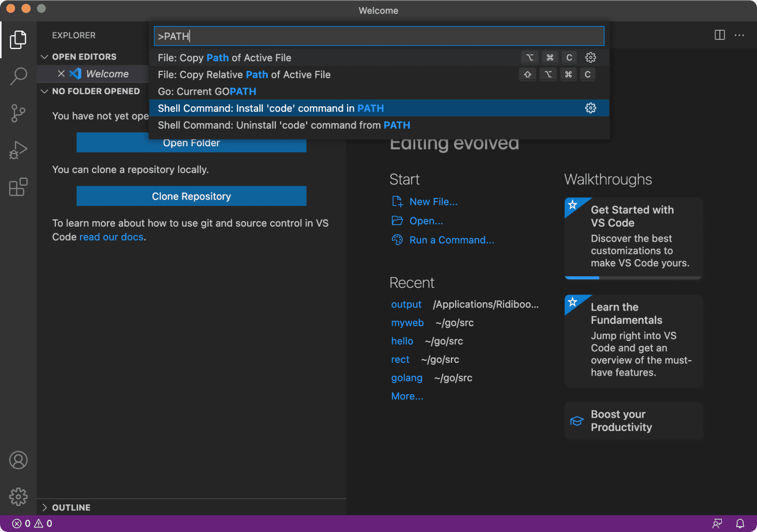Select 'File: Copy Relative Path of Active File'
The height and width of the screenshot is (532, 757).
[379, 74]
